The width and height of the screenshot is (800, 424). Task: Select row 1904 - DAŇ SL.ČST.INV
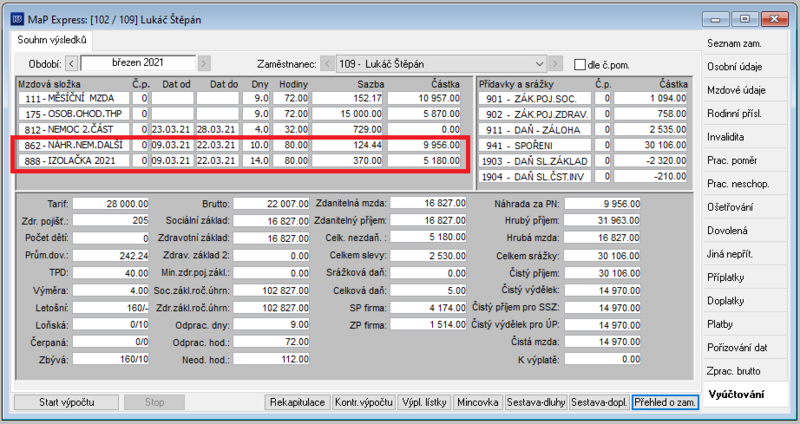[x=583, y=177]
